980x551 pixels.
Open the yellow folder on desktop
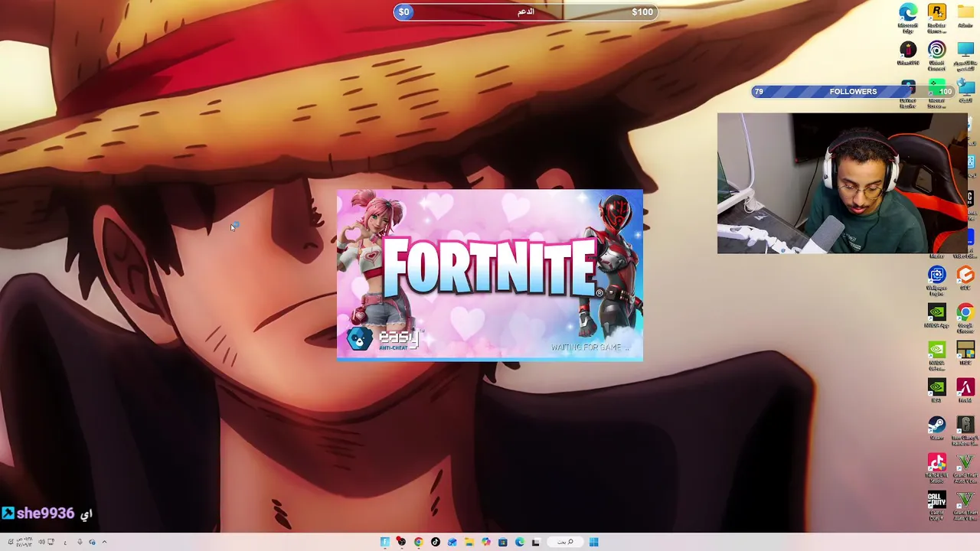(x=965, y=16)
